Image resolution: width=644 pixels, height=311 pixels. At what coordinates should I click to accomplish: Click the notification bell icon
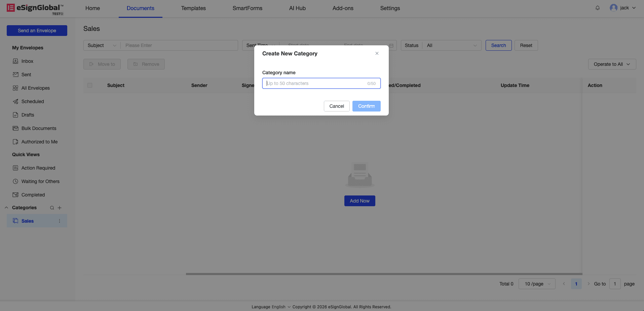pos(597,8)
